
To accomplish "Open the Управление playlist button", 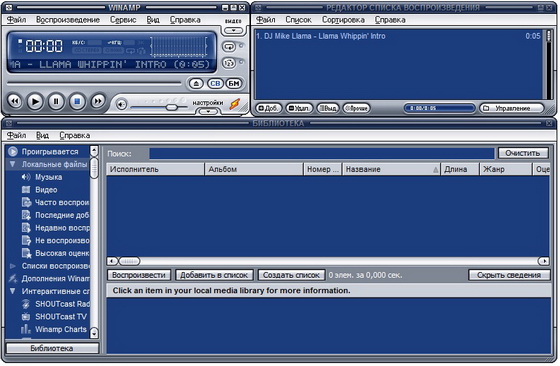I will [x=511, y=108].
